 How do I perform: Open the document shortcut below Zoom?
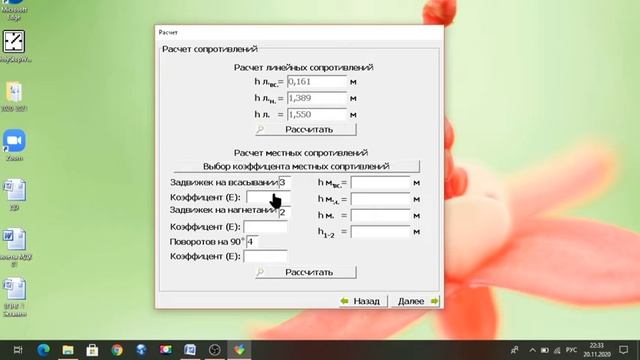(x=15, y=195)
